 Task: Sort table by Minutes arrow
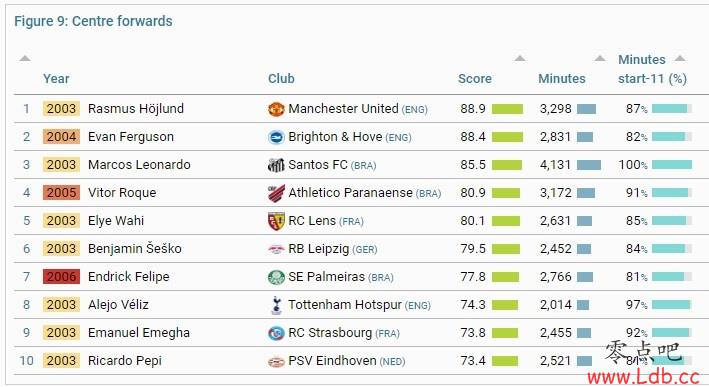point(600,58)
